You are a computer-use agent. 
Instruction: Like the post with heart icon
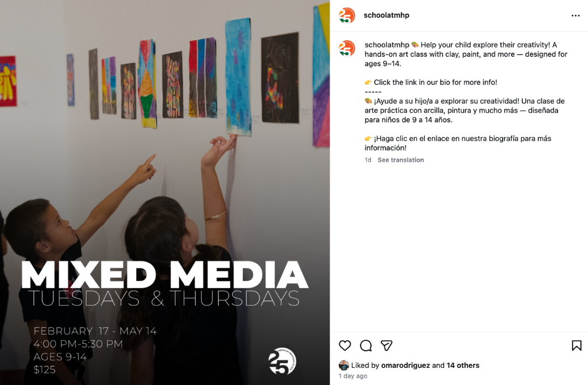pyautogui.click(x=345, y=345)
